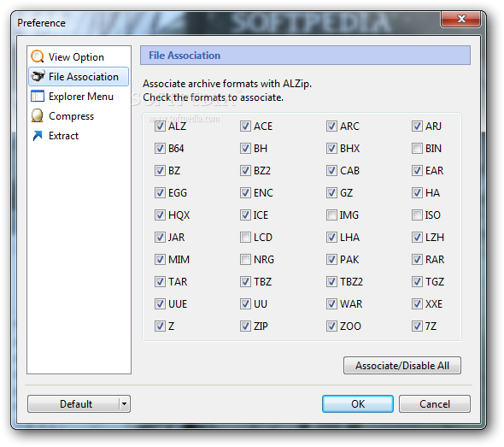Toggle the UU checkbox
504x447 pixels.
245,304
